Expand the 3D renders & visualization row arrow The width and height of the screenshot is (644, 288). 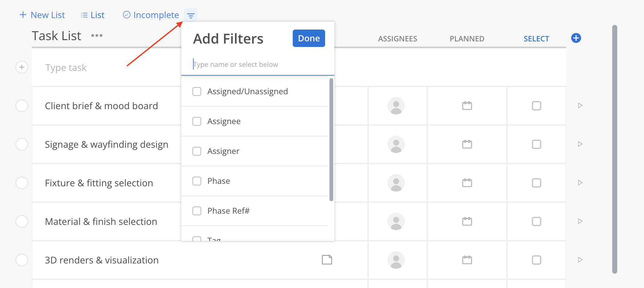580,260
